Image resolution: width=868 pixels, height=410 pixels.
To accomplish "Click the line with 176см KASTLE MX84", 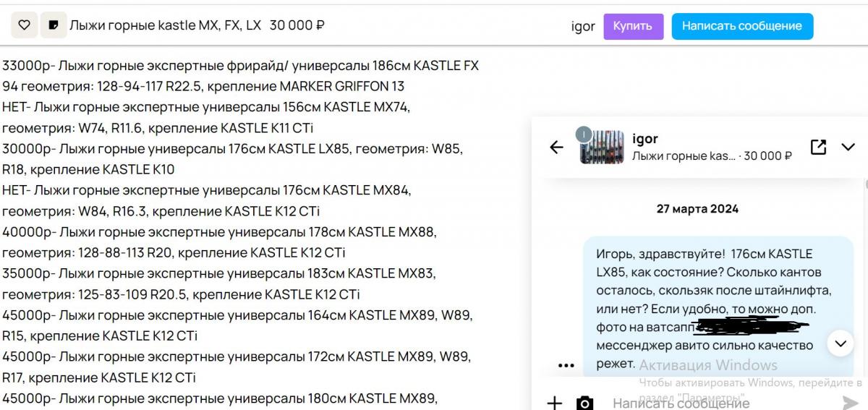I will pos(206,191).
